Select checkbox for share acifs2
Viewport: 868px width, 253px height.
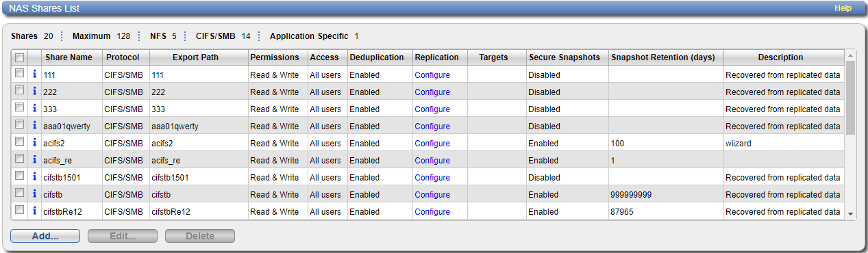[20, 142]
